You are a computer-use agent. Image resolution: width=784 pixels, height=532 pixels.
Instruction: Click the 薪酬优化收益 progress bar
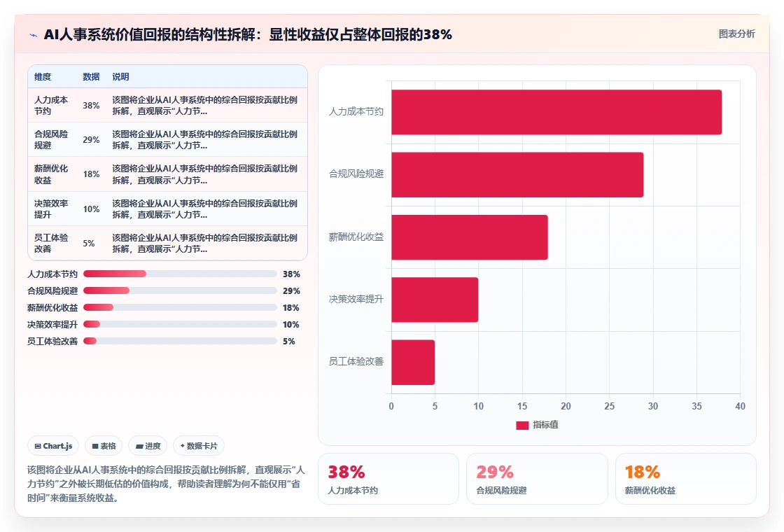[180, 307]
